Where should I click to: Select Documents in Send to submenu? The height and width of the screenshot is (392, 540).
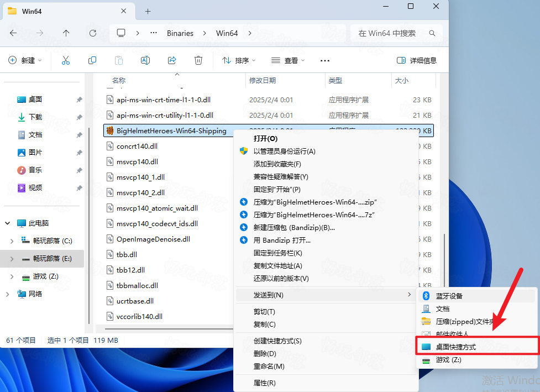click(476, 309)
